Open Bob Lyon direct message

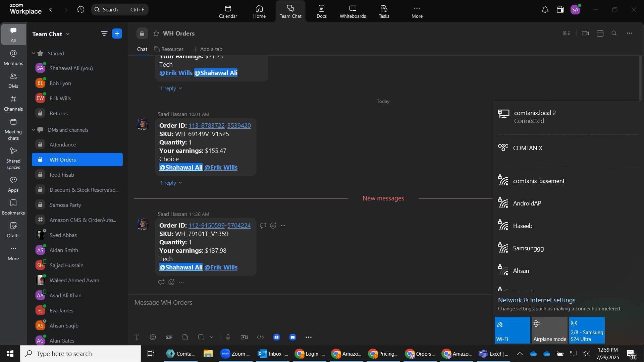(77, 83)
